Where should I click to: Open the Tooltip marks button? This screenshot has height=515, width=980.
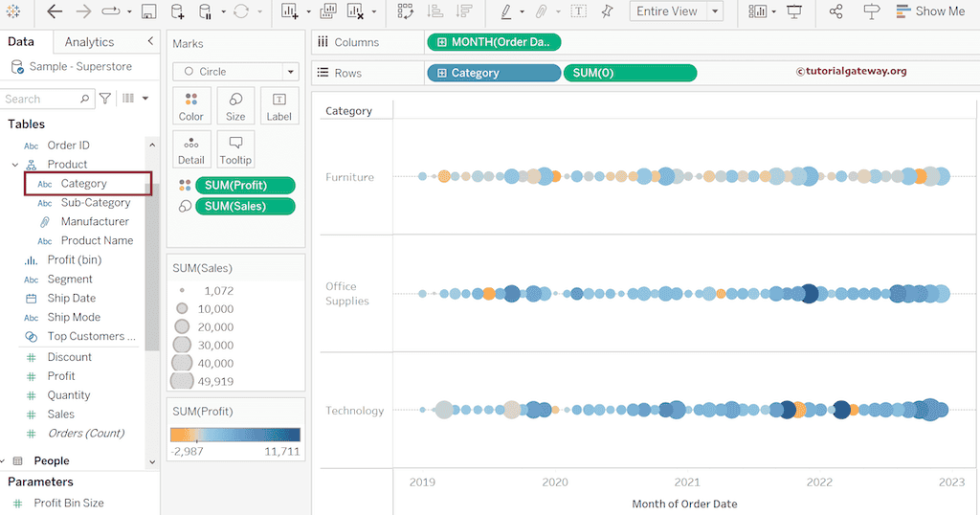pyautogui.click(x=235, y=150)
